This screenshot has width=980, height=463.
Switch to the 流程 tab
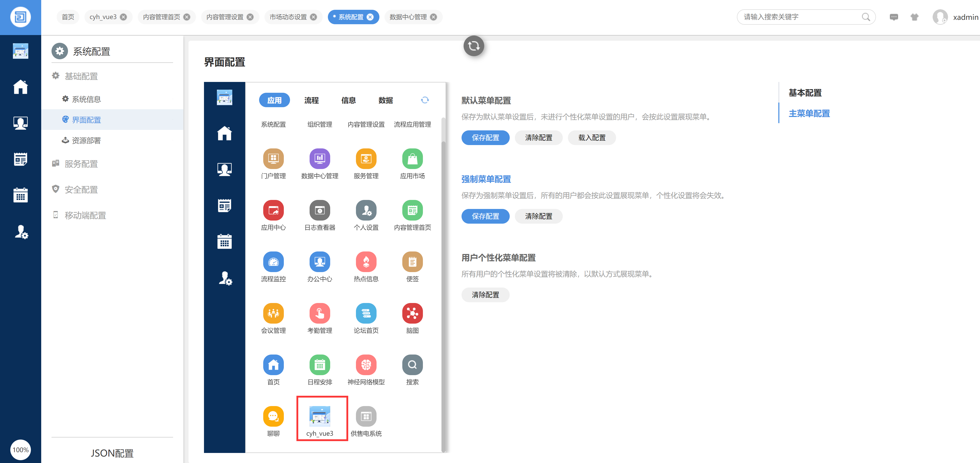click(x=311, y=100)
